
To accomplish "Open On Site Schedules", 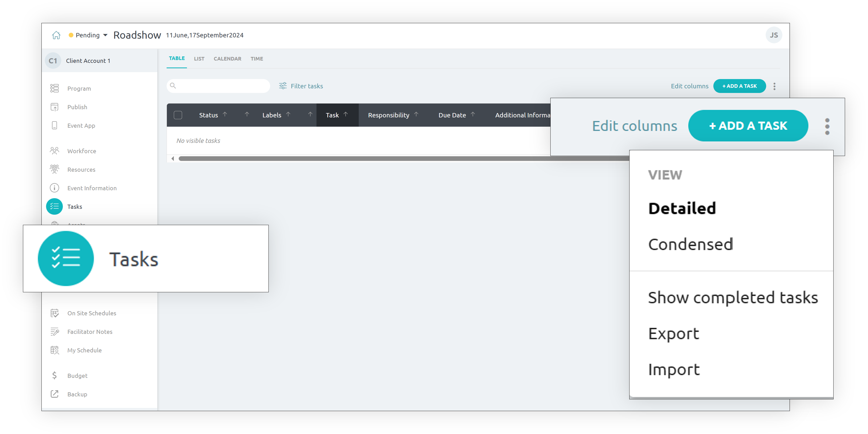I will 92,313.
